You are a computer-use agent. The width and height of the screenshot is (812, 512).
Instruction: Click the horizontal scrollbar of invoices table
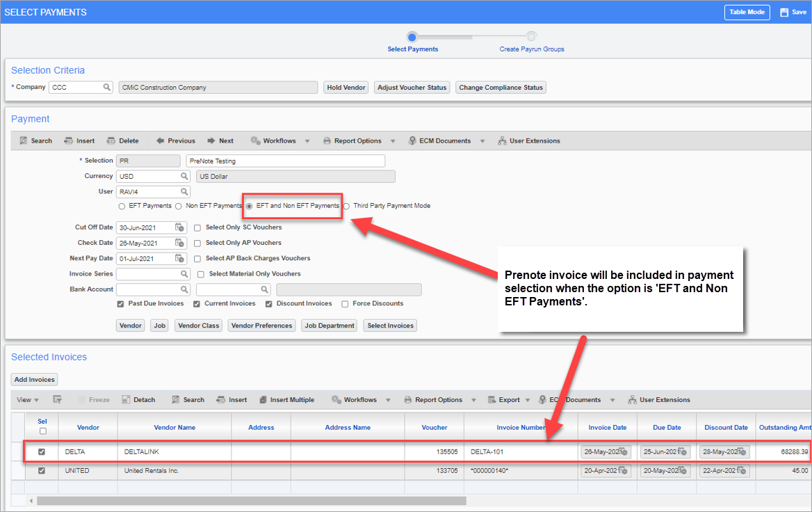[251, 501]
